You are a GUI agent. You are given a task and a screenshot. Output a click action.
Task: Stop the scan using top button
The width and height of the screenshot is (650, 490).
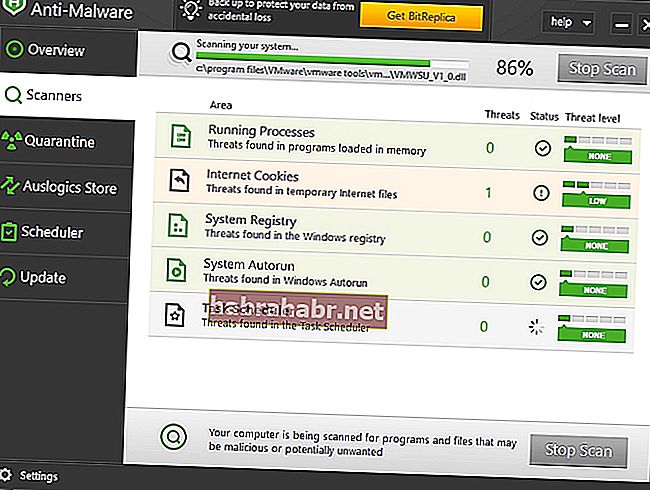[x=602, y=69]
